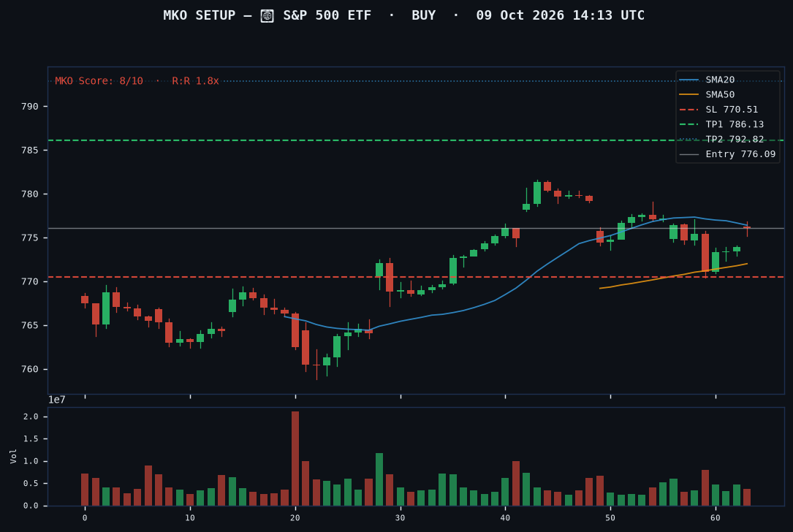This screenshot has height=532, width=793.
Task: Click the 1.5 volume axis label
Action: 31,439
